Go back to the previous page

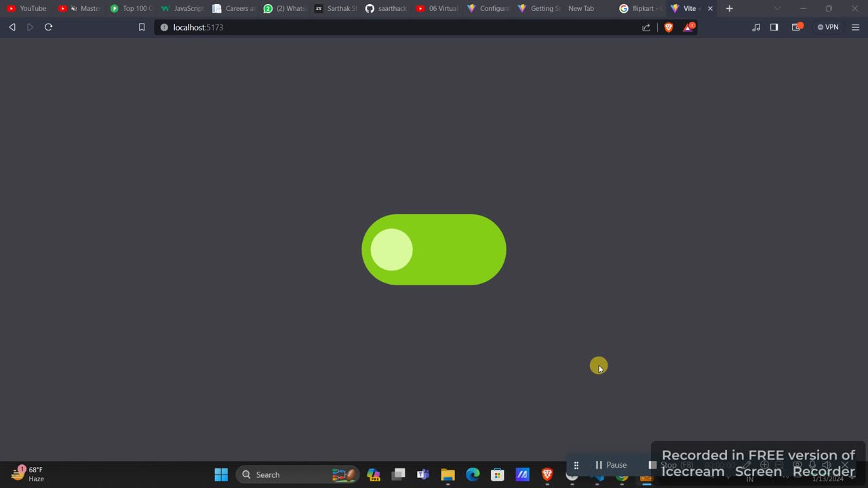tap(12, 27)
